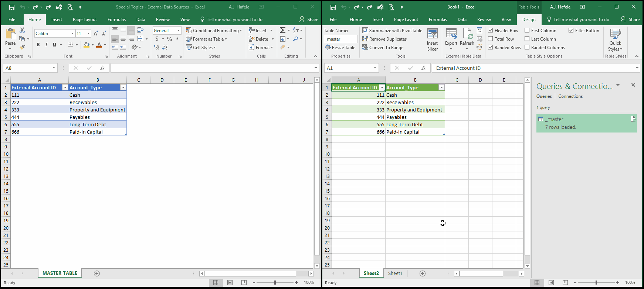This screenshot has width=644, height=289.
Task: Select cell Property and Equipment in left window
Action: 97,110
